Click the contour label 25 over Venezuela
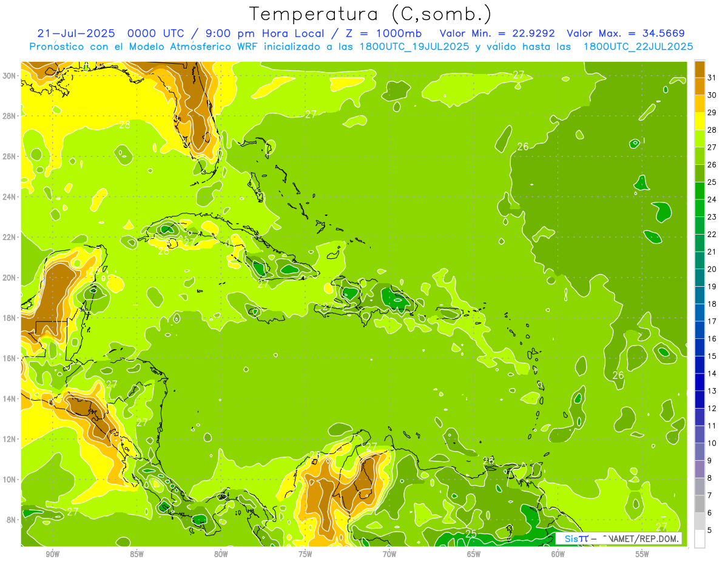The height and width of the screenshot is (562, 728). [x=470, y=534]
